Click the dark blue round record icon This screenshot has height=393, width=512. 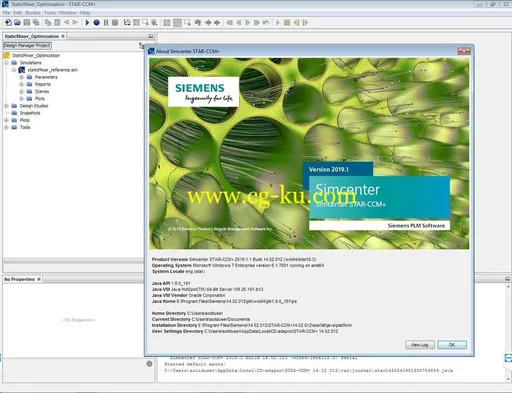(x=96, y=22)
